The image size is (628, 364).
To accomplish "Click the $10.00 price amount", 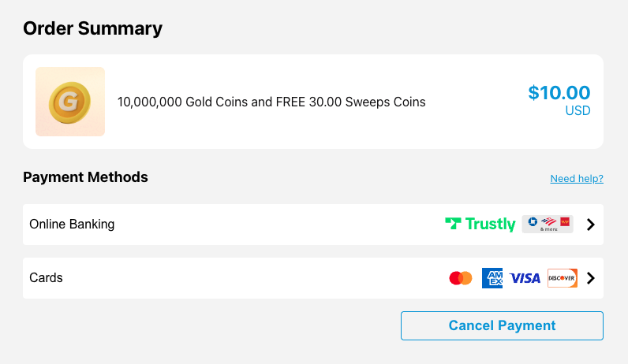I will (559, 93).
